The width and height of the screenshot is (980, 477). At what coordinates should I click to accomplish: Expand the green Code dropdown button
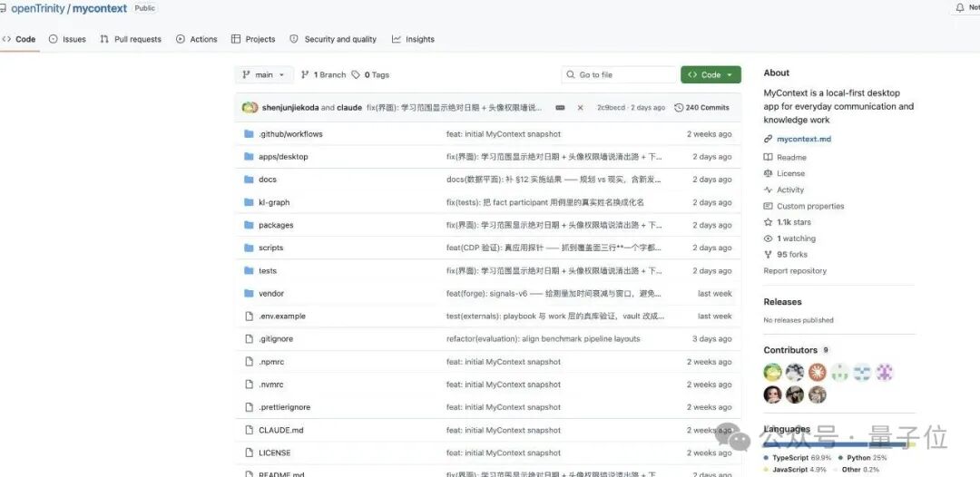click(x=710, y=75)
